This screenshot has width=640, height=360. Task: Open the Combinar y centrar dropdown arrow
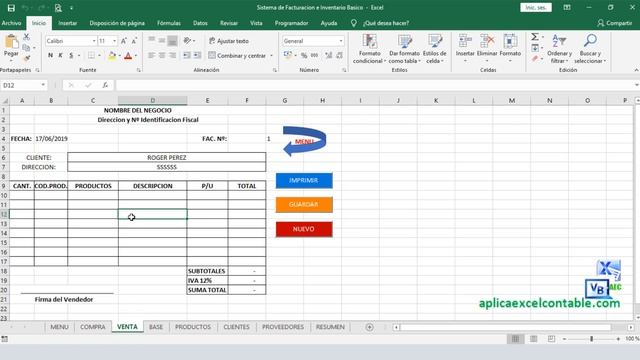[271, 56]
